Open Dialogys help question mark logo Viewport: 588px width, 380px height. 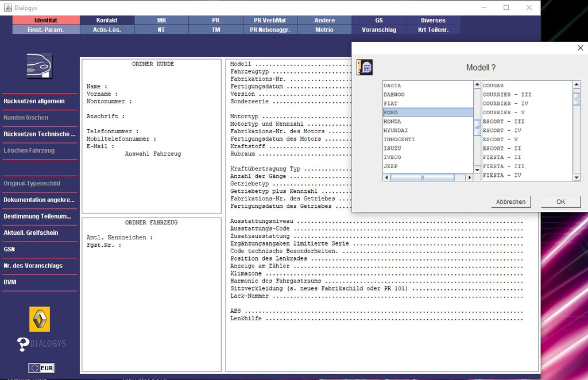click(41, 344)
